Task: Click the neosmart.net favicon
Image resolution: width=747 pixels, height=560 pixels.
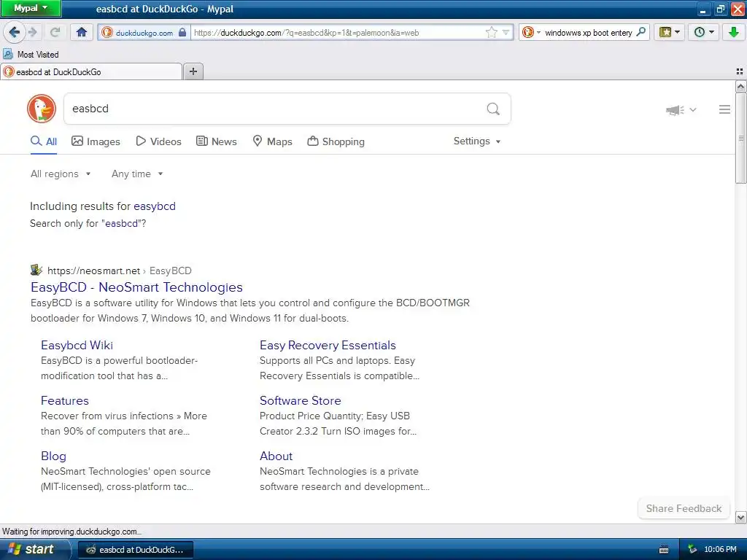Action: pos(36,271)
